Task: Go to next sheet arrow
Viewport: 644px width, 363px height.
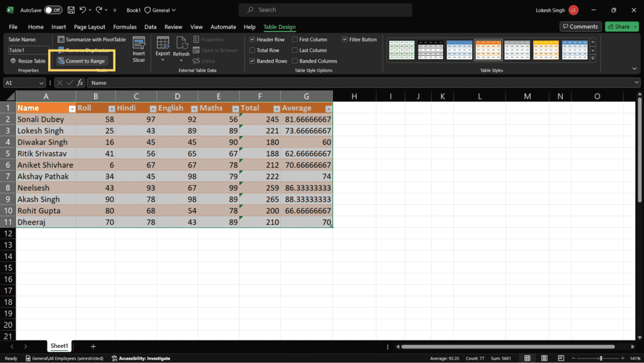Action: coord(26,346)
